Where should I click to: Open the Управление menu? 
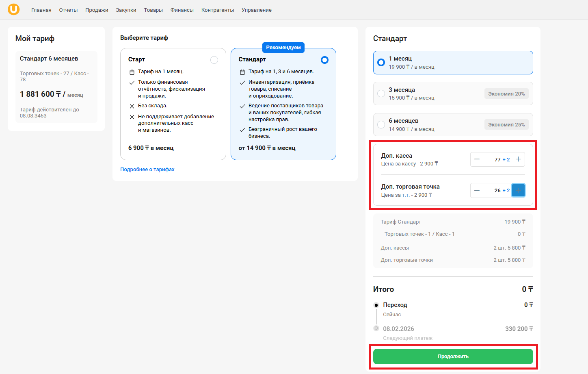pyautogui.click(x=257, y=10)
